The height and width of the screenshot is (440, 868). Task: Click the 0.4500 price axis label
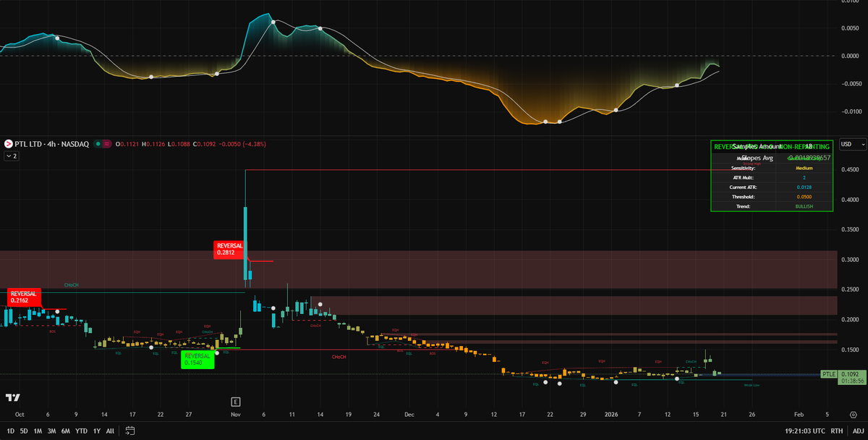click(851, 170)
